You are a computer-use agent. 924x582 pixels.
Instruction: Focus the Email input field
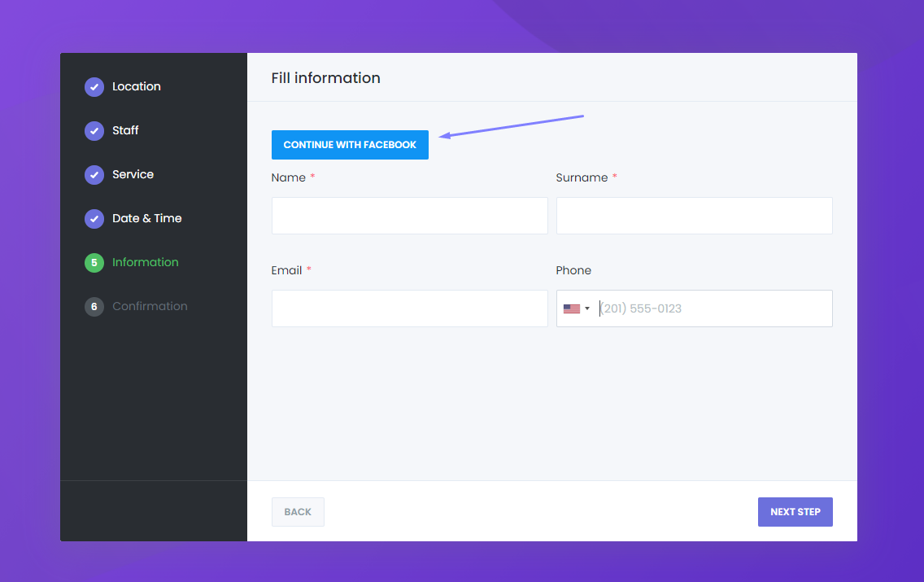(410, 309)
